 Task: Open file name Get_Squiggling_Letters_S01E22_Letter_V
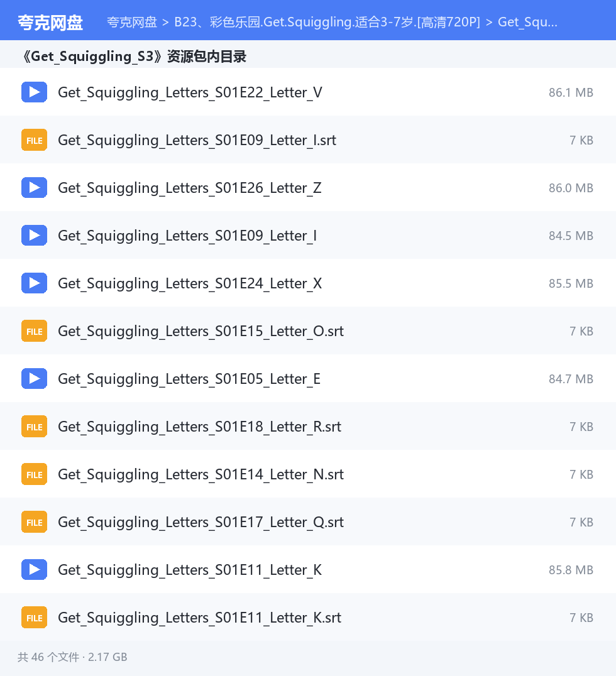(190, 92)
